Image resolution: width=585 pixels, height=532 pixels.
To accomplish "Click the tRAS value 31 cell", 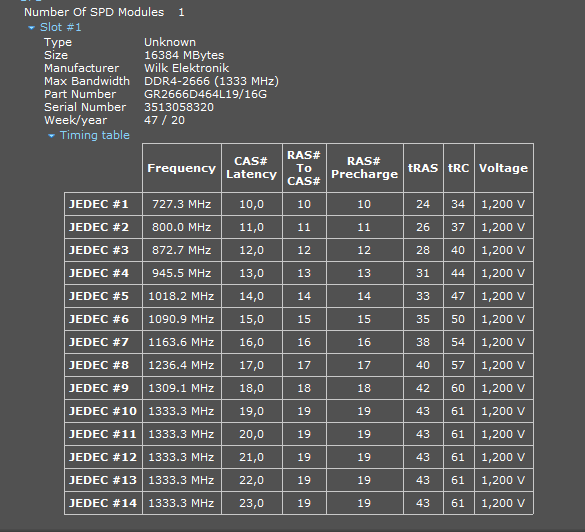I will click(423, 273).
